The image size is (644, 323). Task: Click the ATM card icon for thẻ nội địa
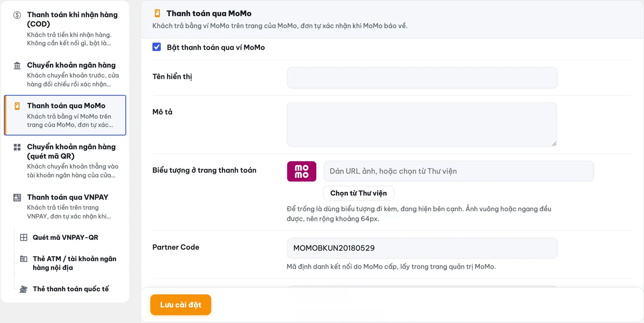(24, 259)
